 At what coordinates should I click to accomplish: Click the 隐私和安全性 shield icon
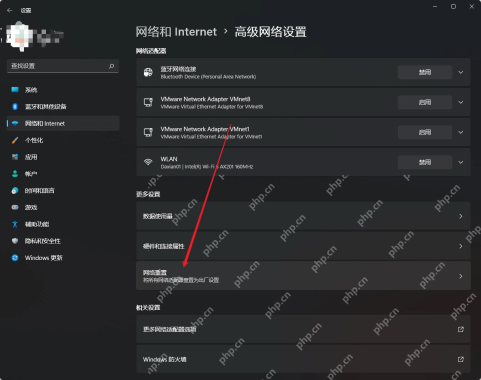15,241
